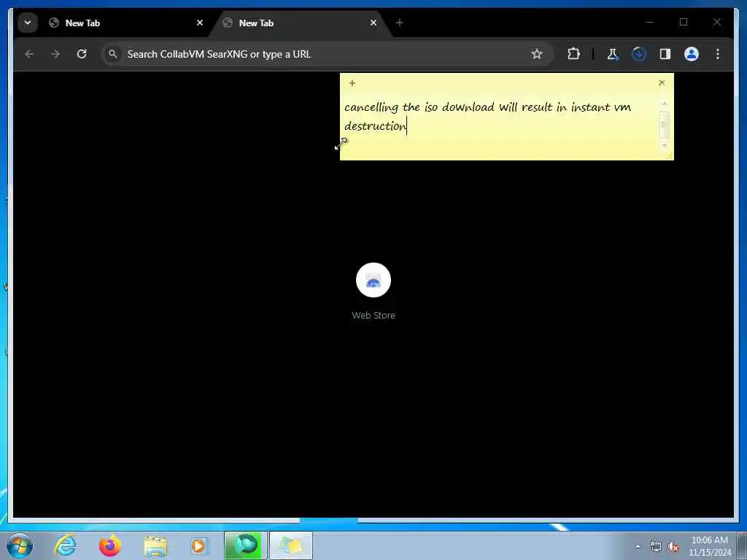
Task: Open Chrome Labs flask icon
Action: tap(613, 54)
